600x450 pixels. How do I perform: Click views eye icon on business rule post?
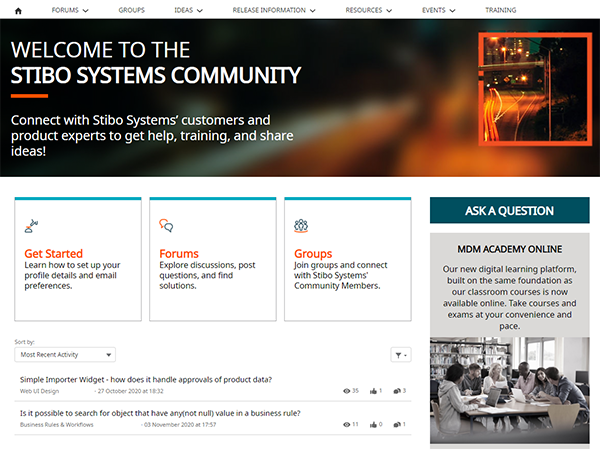(346, 424)
